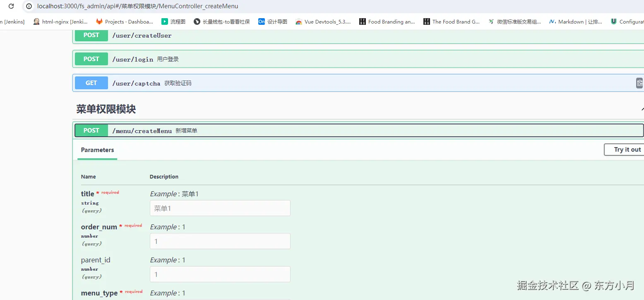Expand the GET /user/captcha operation
This screenshot has height=300, width=644.
[358, 83]
